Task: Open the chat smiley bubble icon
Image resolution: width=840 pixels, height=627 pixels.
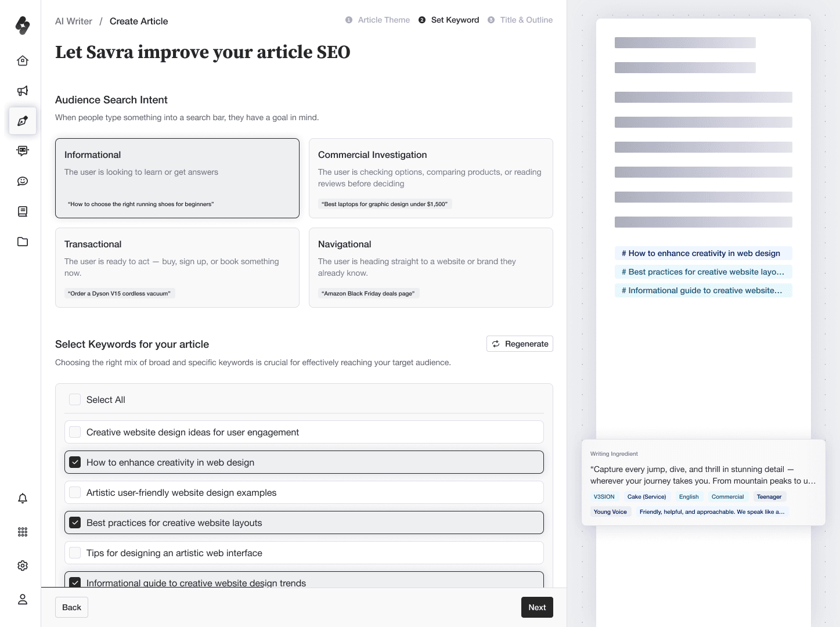Action: [x=23, y=181]
